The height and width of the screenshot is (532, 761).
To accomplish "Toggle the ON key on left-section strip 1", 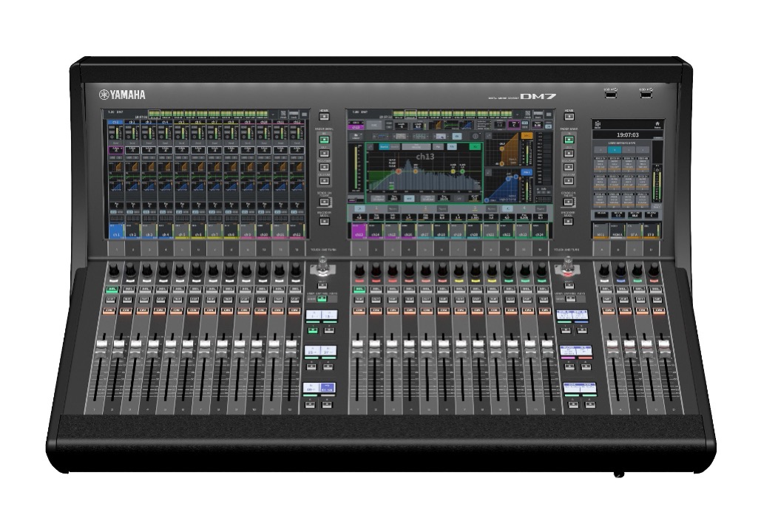I will tap(109, 310).
